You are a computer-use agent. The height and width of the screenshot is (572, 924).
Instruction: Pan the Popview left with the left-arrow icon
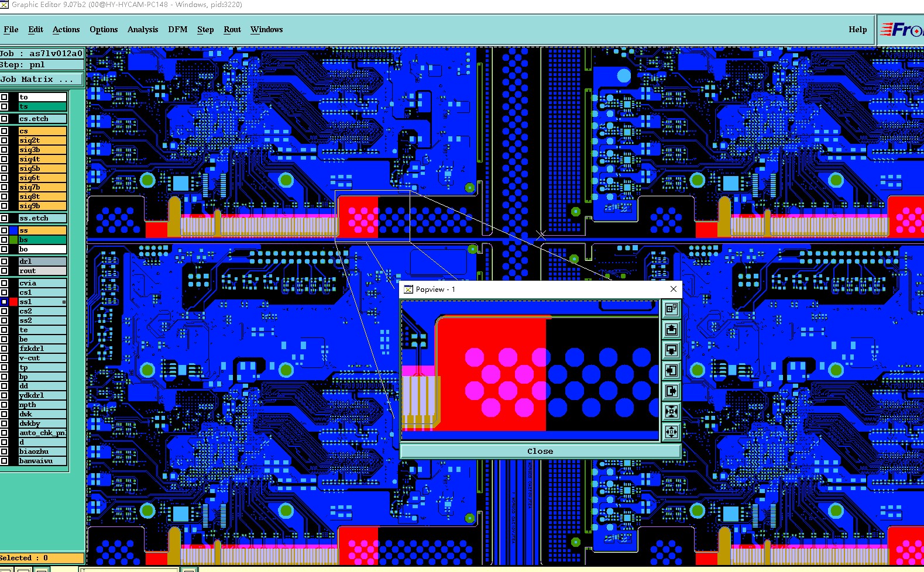(671, 370)
